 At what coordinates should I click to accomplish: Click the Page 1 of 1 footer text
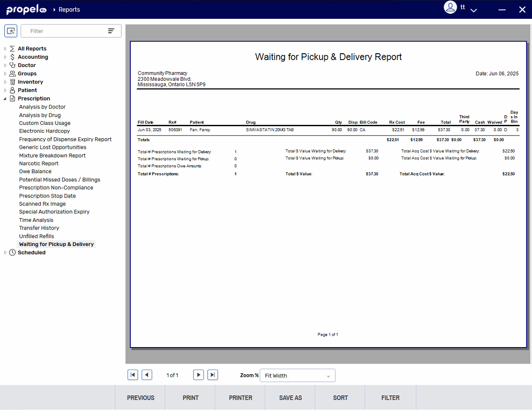pyautogui.click(x=328, y=335)
